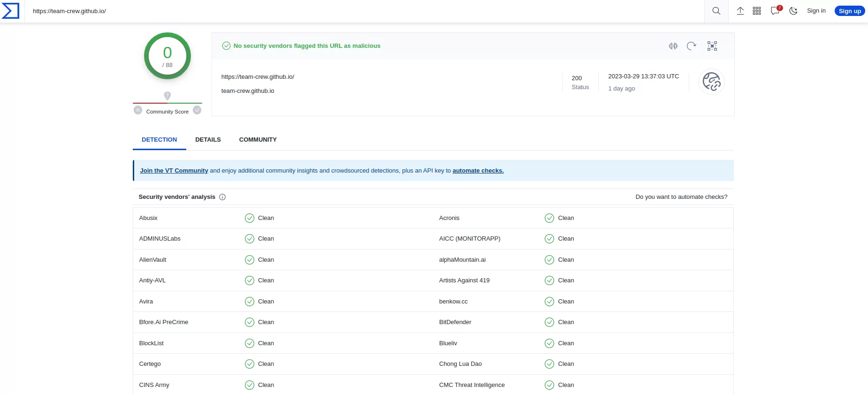Open the automate checks link
The width and height of the screenshot is (868, 394).
coord(478,171)
